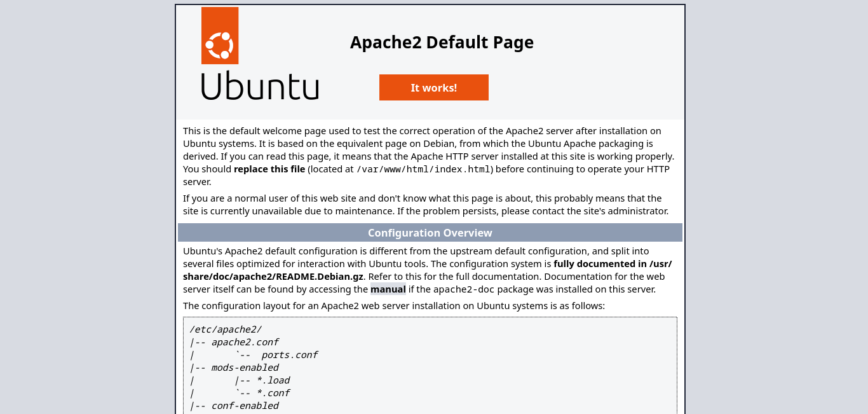Click the "conf-enabled" entry in the tree
Screen dimensions: 868x414
(x=245, y=406)
